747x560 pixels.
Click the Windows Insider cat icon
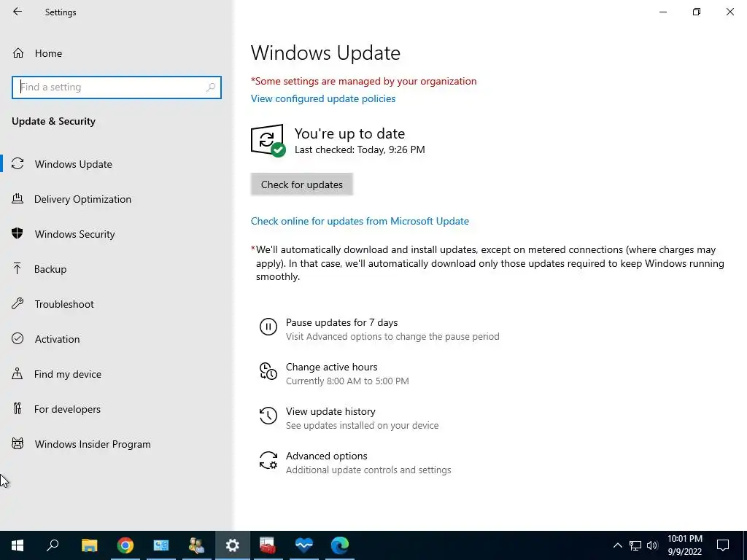18,444
